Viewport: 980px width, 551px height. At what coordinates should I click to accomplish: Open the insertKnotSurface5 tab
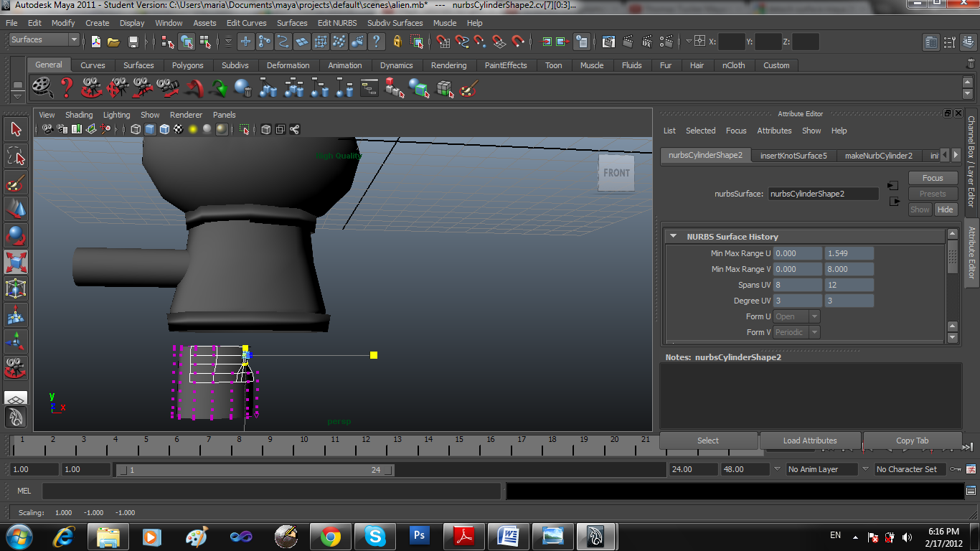click(793, 156)
